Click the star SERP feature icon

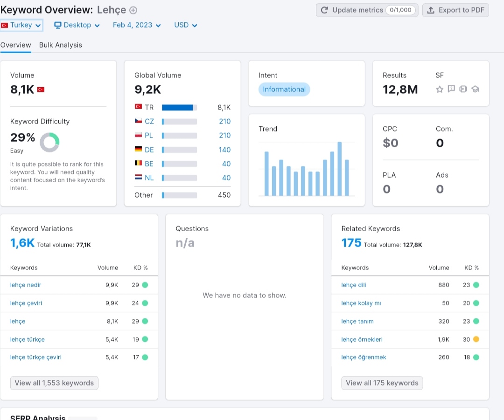coord(440,89)
